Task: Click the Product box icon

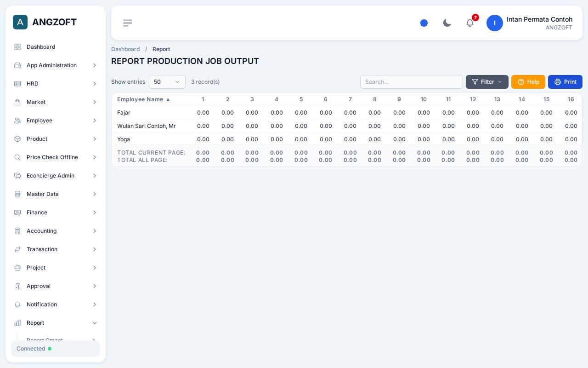Action: pyautogui.click(x=17, y=139)
